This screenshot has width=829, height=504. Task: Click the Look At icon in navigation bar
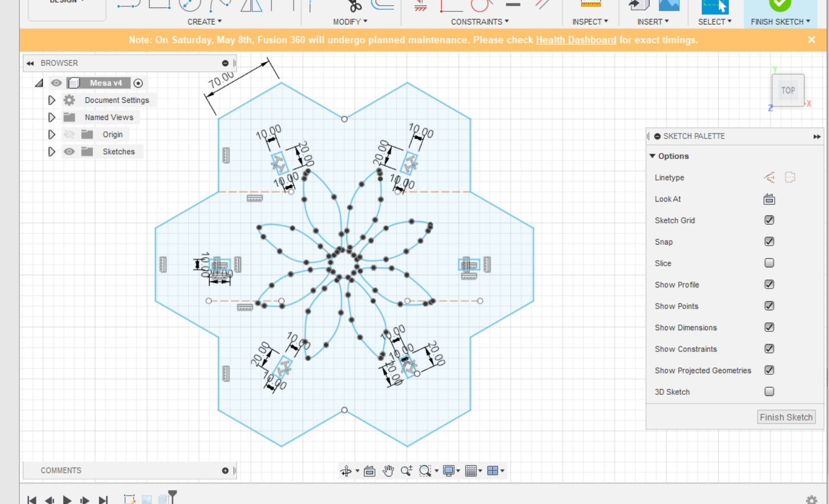370,471
